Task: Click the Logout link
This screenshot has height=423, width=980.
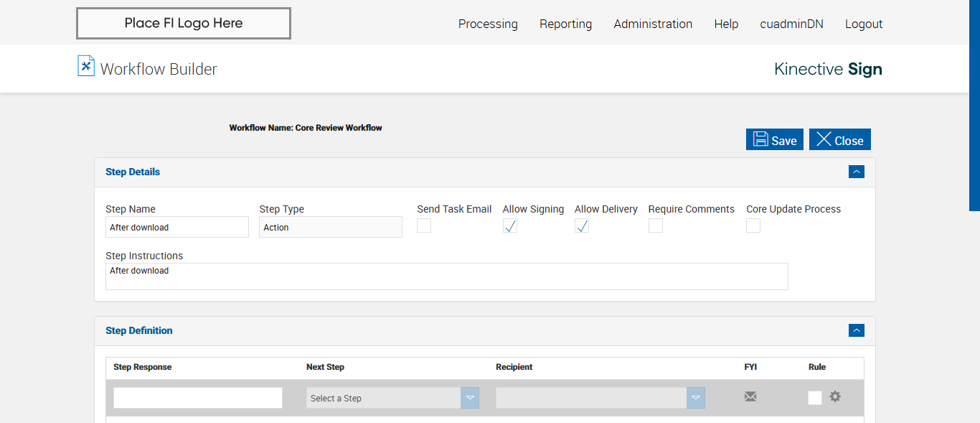Action: pyautogui.click(x=864, y=24)
